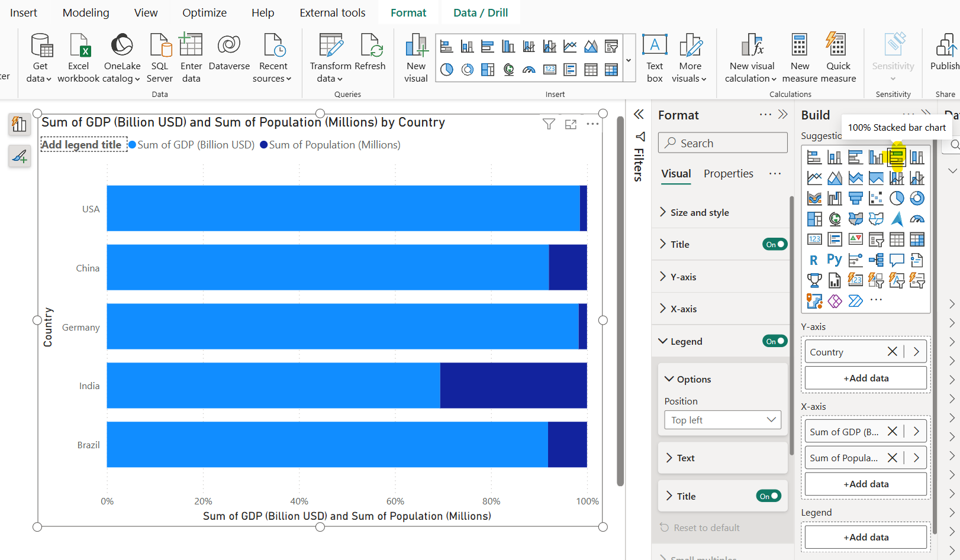Click Reset to default in Format pane
Screen dimensions: 960x560
pos(705,527)
